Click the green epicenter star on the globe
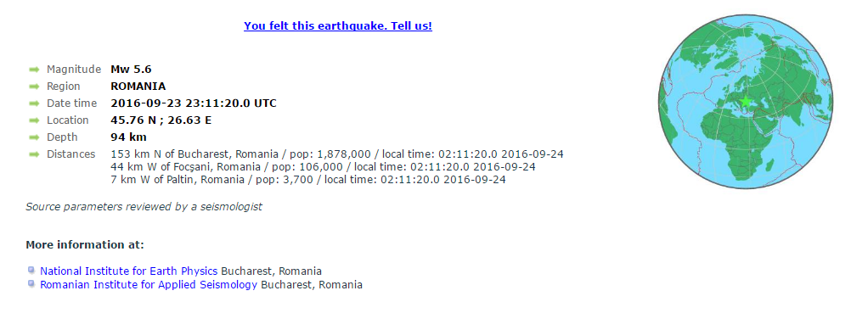 (x=746, y=101)
